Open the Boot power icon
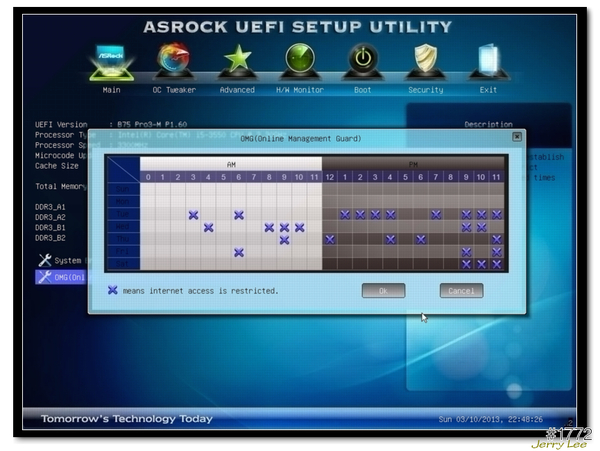This screenshot has height=451, width=600. [x=363, y=61]
